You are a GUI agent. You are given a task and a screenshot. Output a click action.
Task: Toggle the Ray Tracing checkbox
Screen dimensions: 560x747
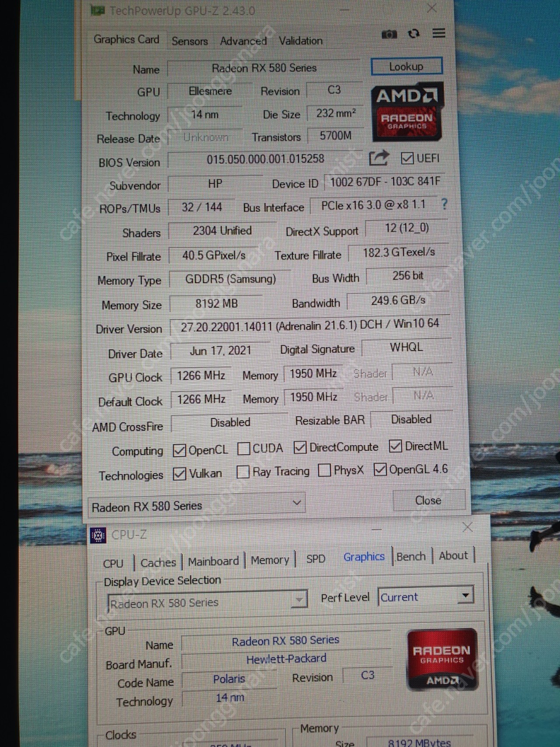(243, 472)
